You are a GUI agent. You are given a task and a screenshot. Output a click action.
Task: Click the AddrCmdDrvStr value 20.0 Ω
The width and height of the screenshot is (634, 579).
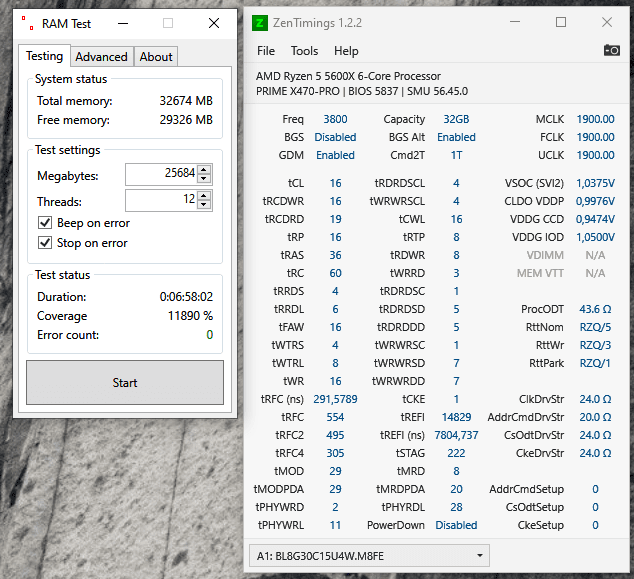tap(595, 417)
